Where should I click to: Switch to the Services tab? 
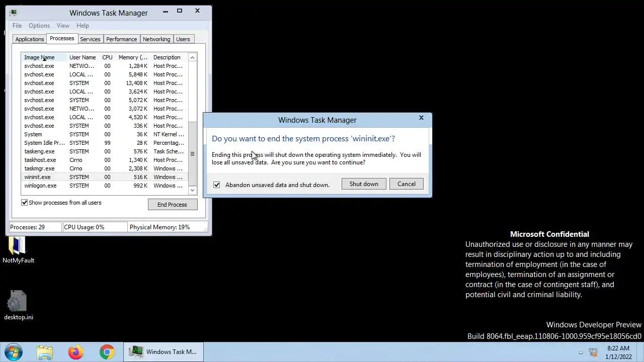90,39
